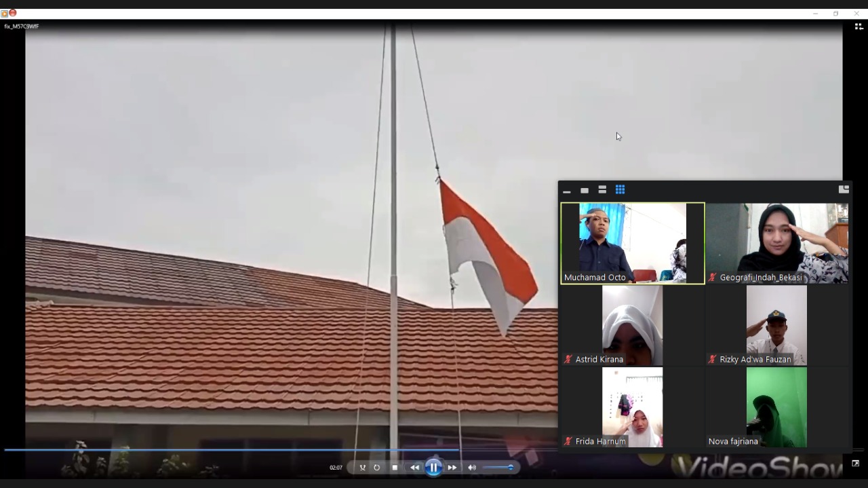
Task: Collapse the Zoom video panel to minimal bar
Action: coord(567,191)
